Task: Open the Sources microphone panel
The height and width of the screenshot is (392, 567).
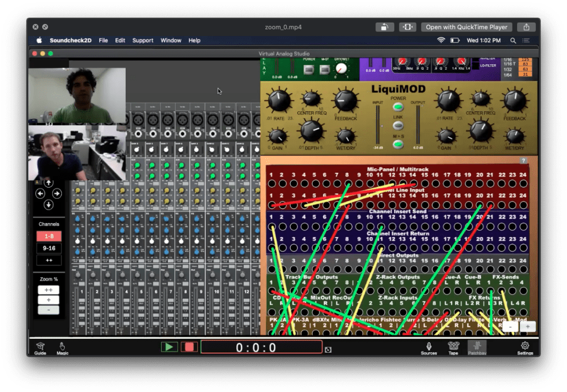Action: point(429,348)
